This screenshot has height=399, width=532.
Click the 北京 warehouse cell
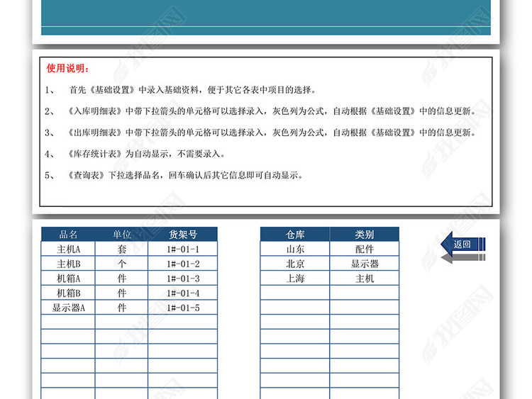point(295,264)
